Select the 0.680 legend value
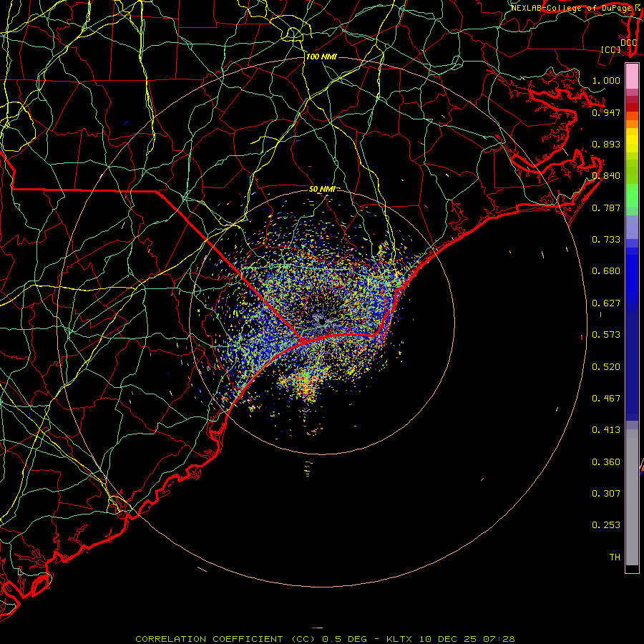644x644 pixels. pos(606,271)
